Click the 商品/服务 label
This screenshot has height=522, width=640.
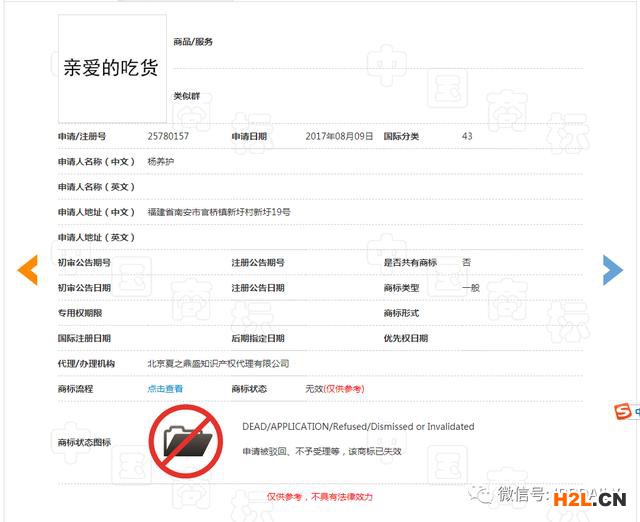(x=193, y=42)
